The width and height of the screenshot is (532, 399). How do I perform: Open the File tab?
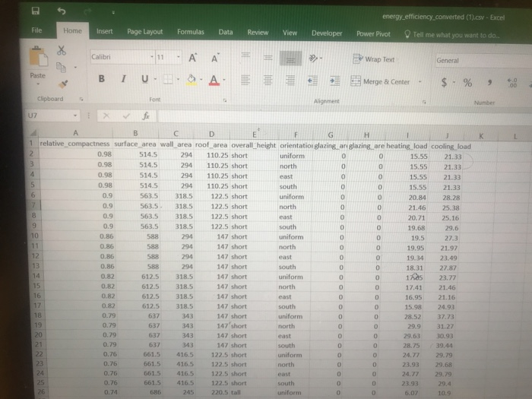[x=36, y=30]
